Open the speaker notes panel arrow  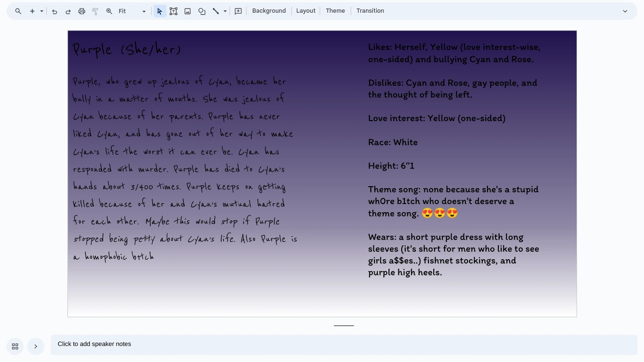point(35,346)
